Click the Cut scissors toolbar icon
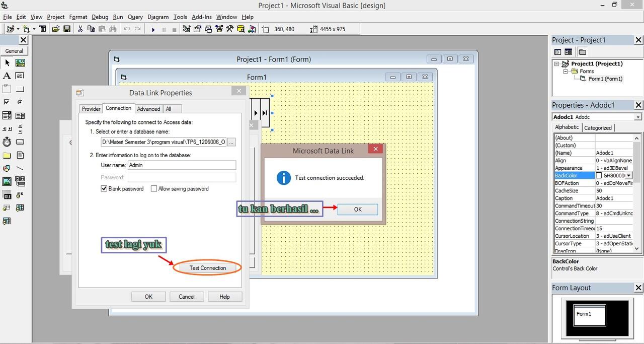 click(80, 29)
